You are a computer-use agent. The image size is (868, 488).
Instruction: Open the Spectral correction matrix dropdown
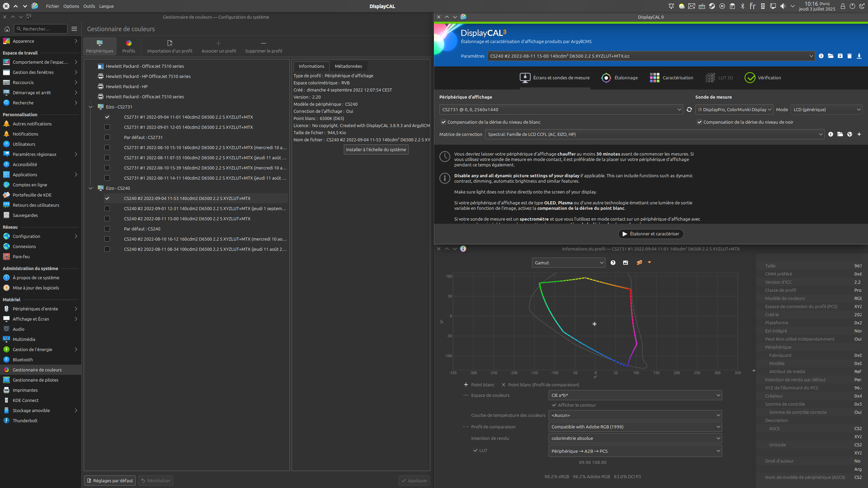[x=654, y=134]
